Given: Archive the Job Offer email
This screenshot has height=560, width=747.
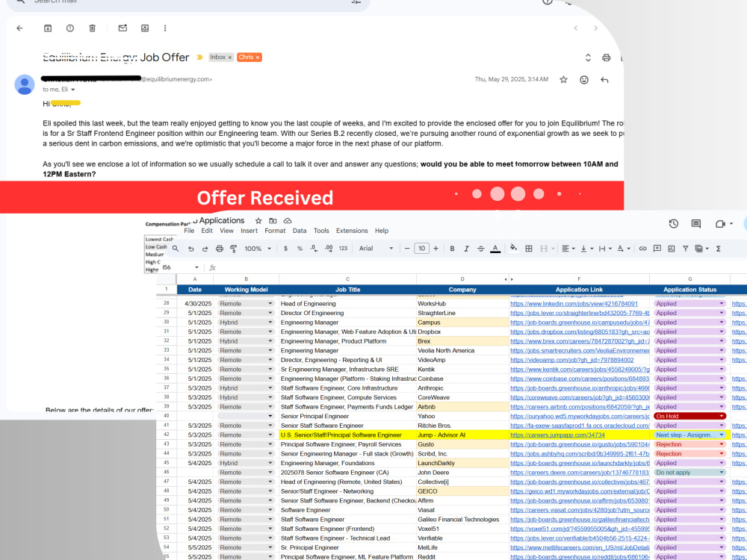Looking at the screenshot, I should tap(48, 28).
